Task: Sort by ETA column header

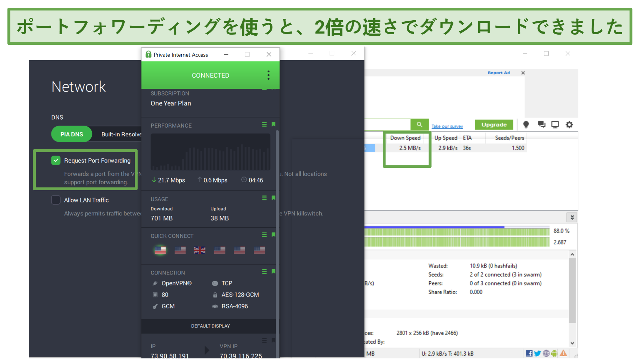Action: point(467,138)
